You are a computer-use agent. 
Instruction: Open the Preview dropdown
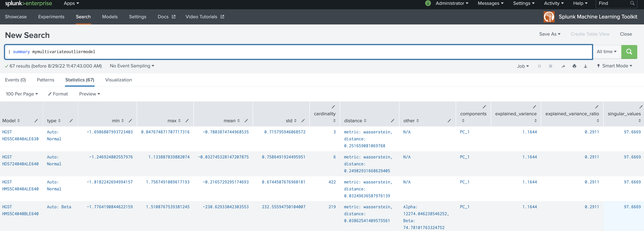tap(89, 94)
